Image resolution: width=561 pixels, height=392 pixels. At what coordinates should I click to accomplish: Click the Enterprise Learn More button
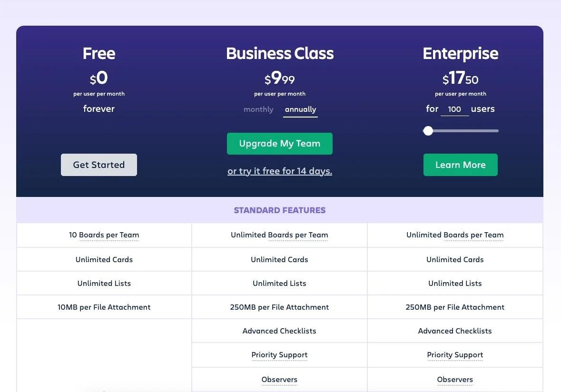pos(460,165)
